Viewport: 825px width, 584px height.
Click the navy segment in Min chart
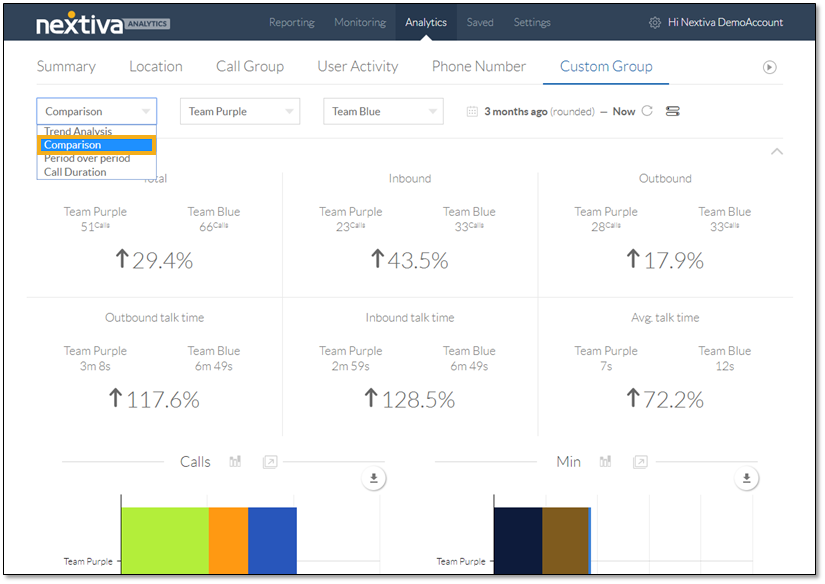pyautogui.click(x=518, y=540)
